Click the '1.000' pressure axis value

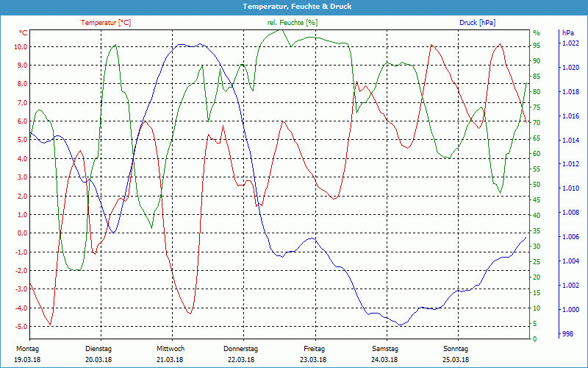(570, 309)
